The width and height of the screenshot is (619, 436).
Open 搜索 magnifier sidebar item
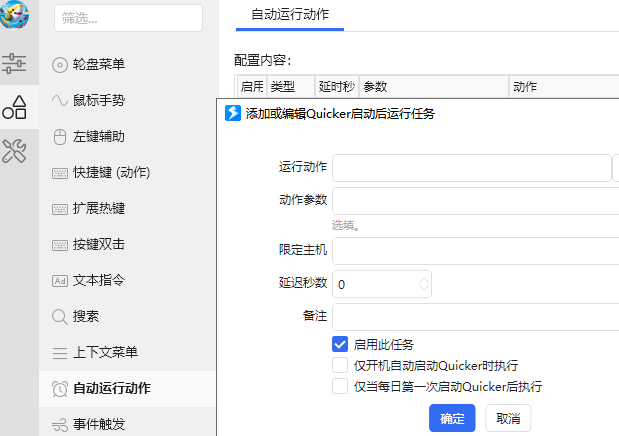pos(85,316)
